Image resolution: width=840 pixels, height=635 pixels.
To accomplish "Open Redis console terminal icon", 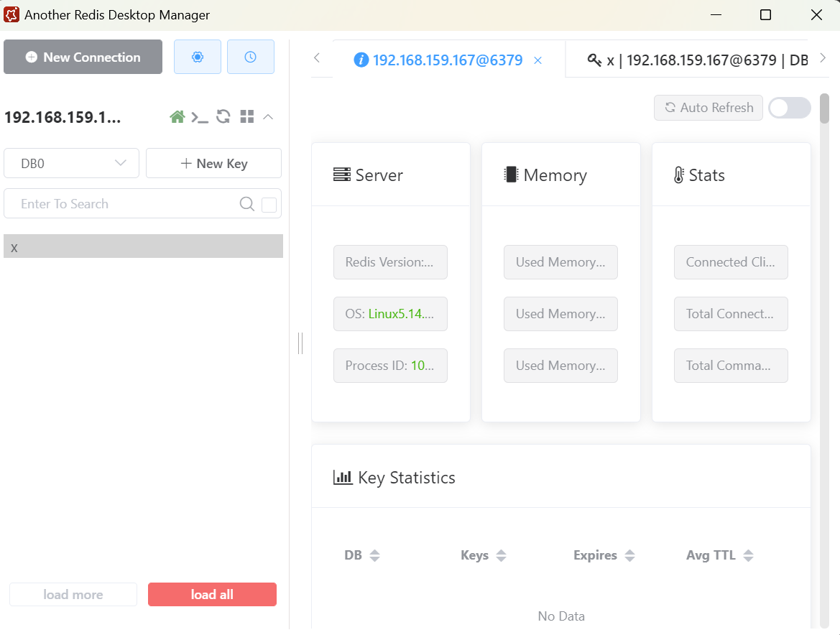I will coord(200,116).
